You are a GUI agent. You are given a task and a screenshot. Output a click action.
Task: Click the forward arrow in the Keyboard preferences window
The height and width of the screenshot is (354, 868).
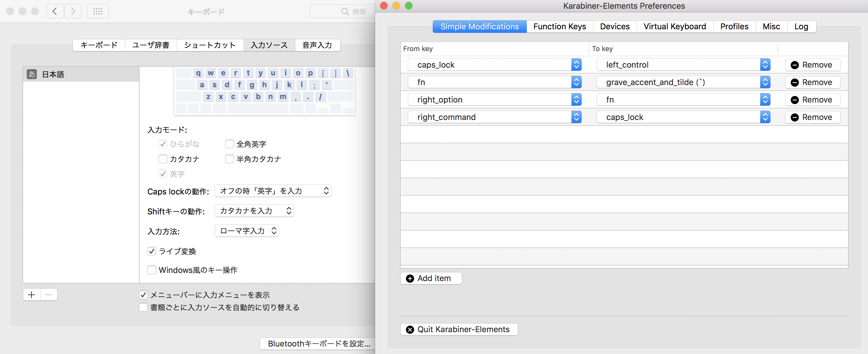coord(73,11)
